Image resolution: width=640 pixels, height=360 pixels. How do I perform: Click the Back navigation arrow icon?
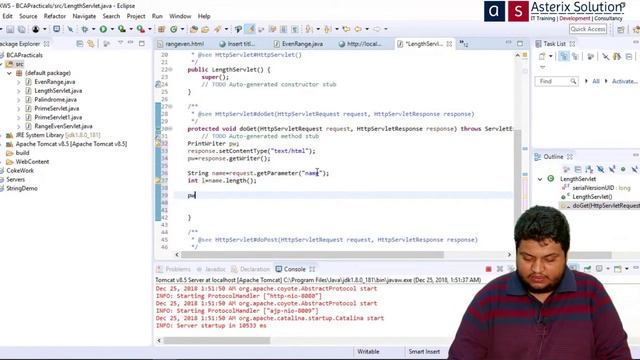tap(358, 29)
